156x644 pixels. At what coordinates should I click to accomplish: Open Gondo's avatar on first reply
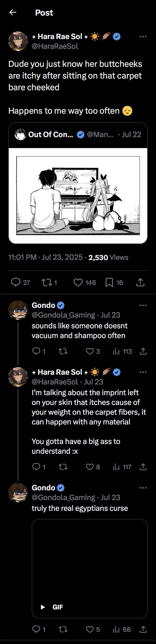point(18,310)
